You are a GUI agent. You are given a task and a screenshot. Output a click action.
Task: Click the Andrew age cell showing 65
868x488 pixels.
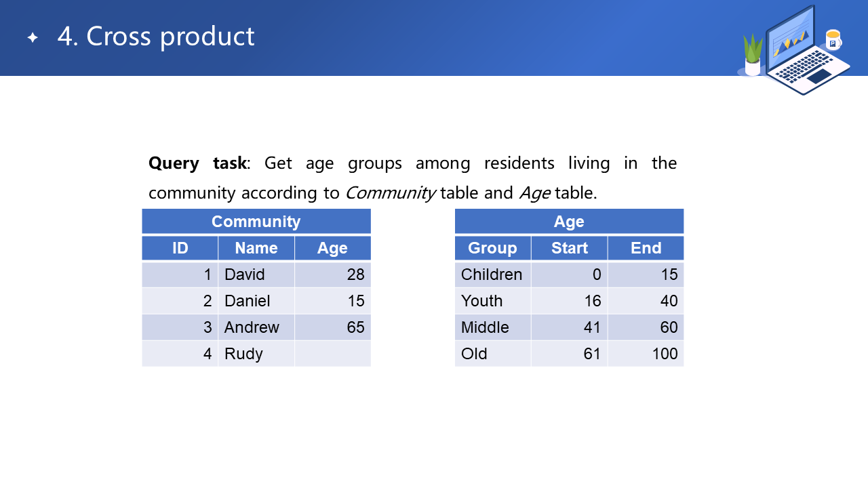coord(332,327)
